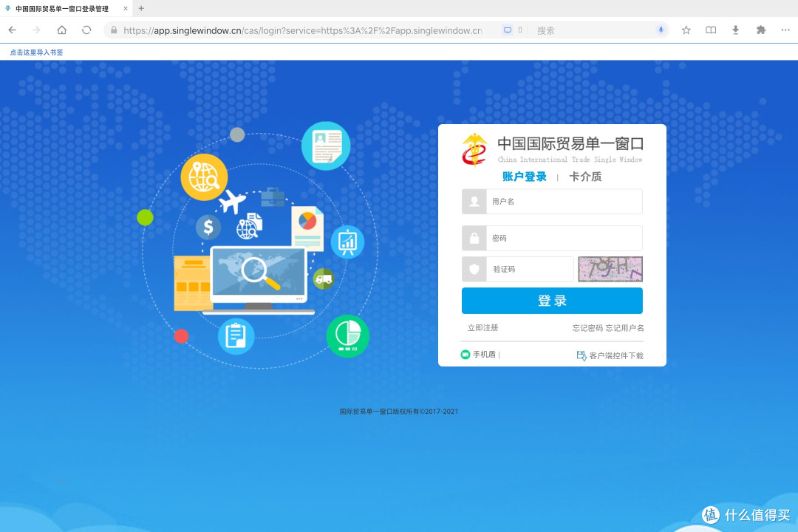Click the 登录 login button
Image resolution: width=798 pixels, height=532 pixels.
[552, 300]
